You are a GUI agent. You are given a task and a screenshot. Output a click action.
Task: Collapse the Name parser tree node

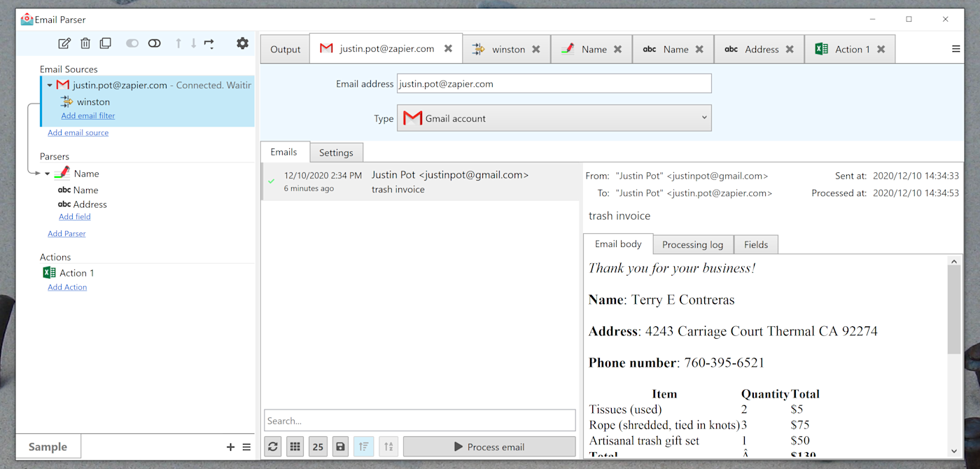pyautogui.click(x=48, y=174)
